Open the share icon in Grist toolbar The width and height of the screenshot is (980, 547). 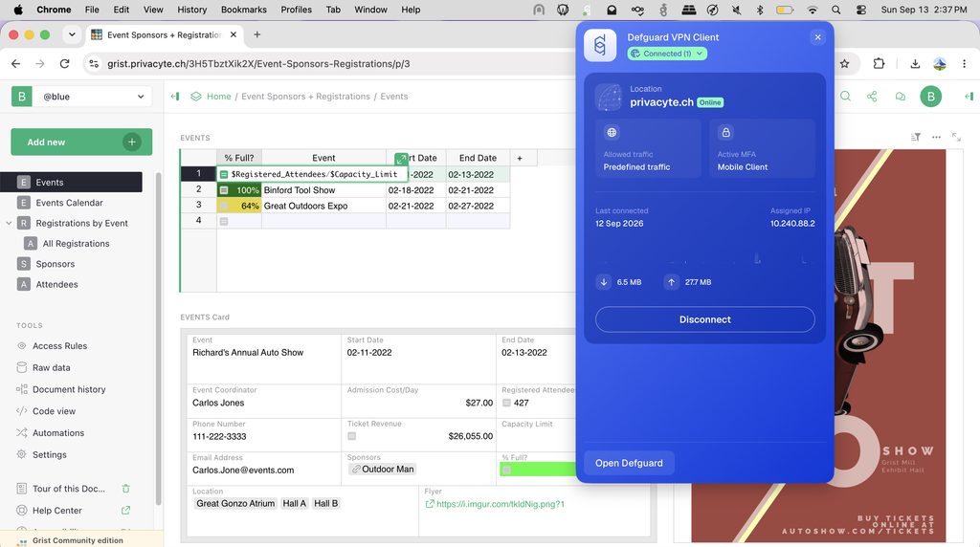click(872, 97)
